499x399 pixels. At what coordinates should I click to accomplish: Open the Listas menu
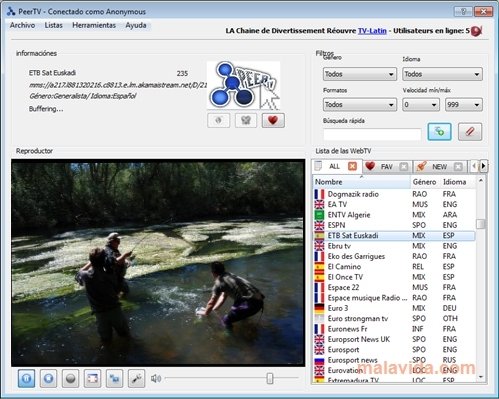[54, 25]
